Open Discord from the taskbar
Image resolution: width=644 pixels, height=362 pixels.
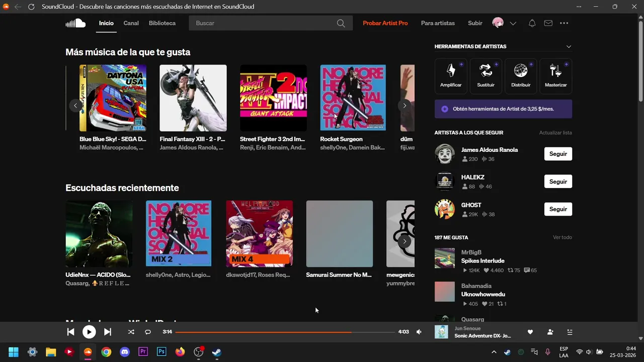[x=125, y=352]
